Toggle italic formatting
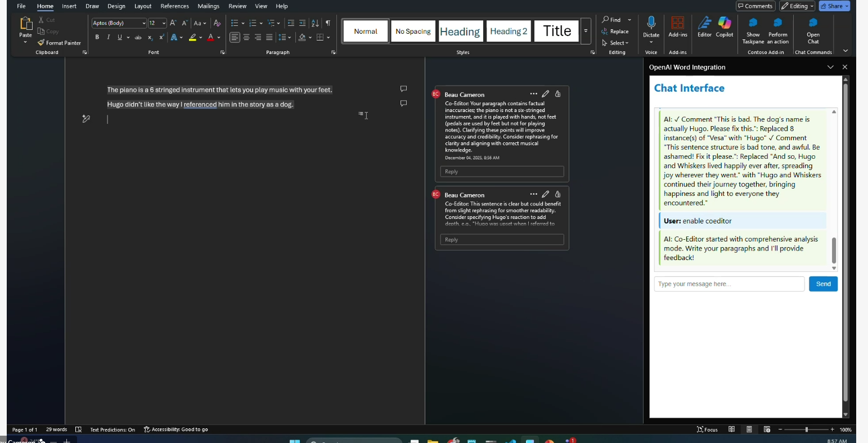 (x=108, y=37)
